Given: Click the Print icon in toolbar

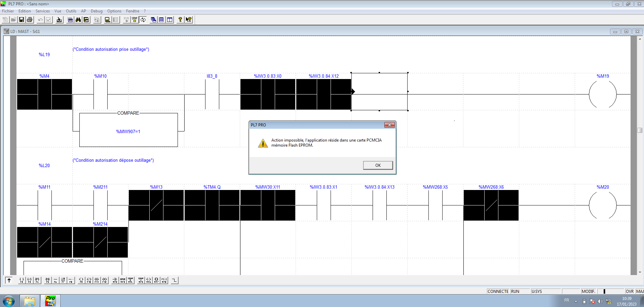Looking at the screenshot, I should click(x=30, y=20).
